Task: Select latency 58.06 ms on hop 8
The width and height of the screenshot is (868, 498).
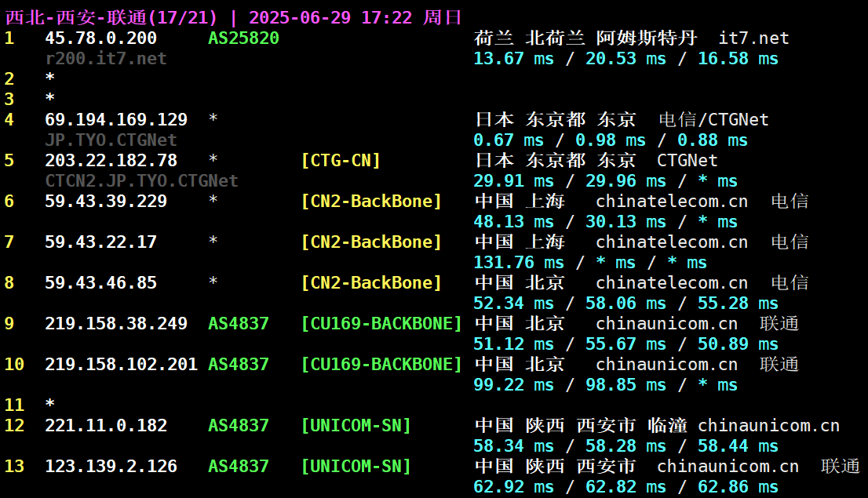Action: pyautogui.click(x=625, y=304)
